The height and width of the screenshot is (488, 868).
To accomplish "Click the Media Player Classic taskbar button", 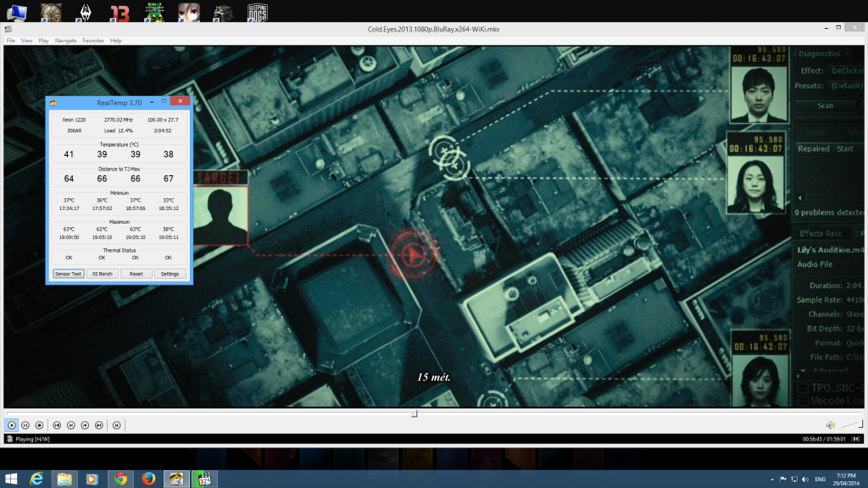I will (204, 479).
